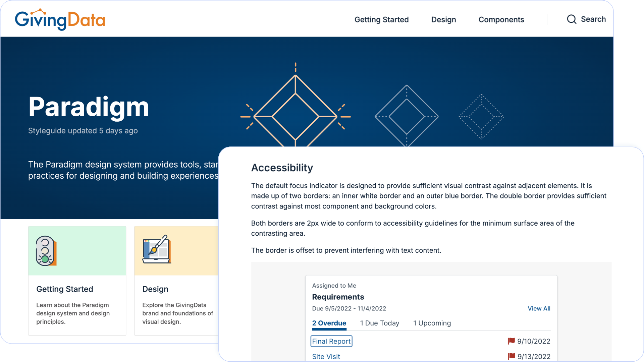
Task: Click the search magnifier icon
Action: pyautogui.click(x=572, y=19)
